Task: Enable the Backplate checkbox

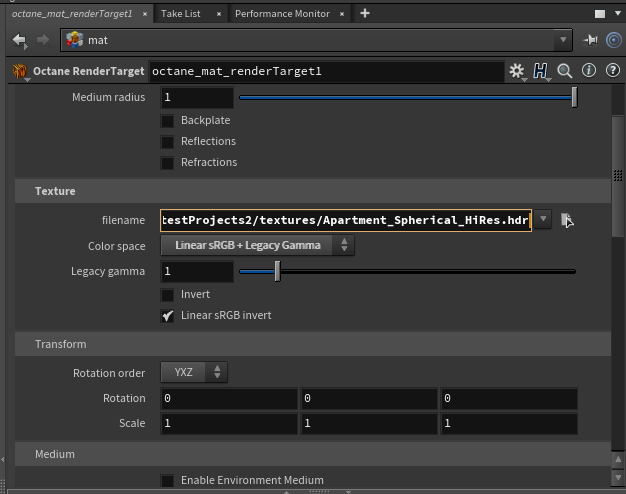Action: click(x=167, y=121)
